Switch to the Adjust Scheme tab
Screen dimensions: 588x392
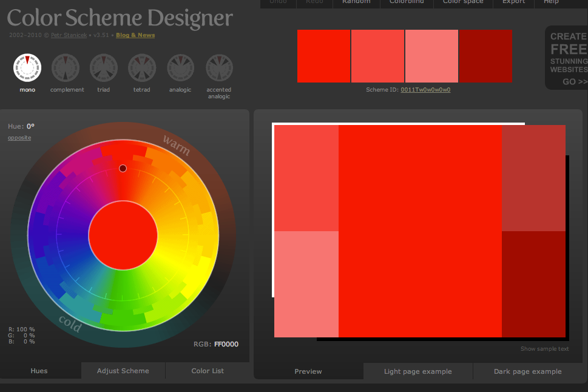point(123,371)
